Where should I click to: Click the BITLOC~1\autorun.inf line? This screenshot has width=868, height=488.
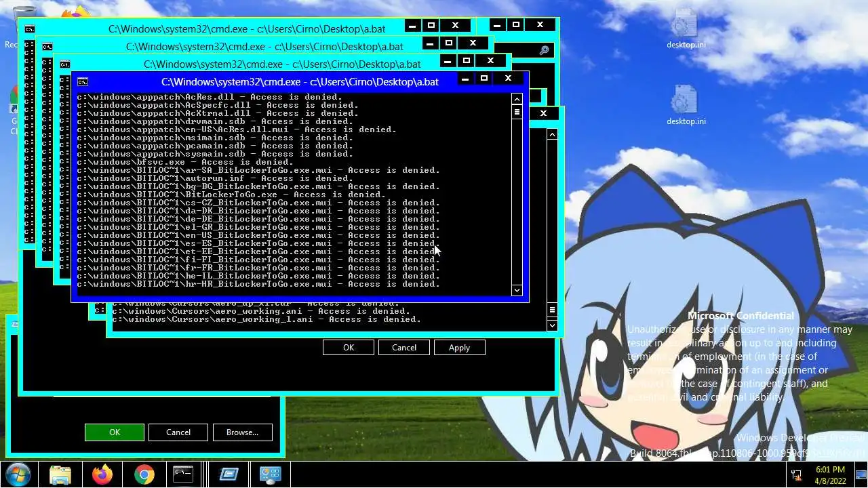[215, 178]
